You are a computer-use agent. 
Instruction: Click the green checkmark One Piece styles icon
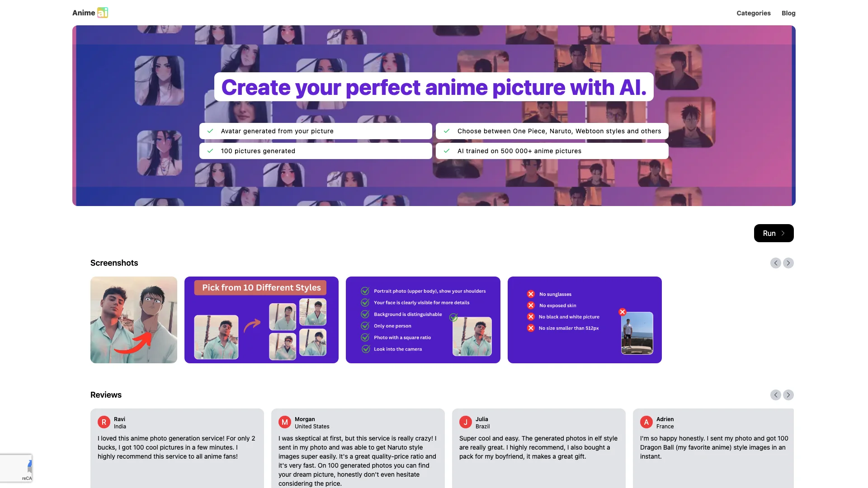pos(447,131)
